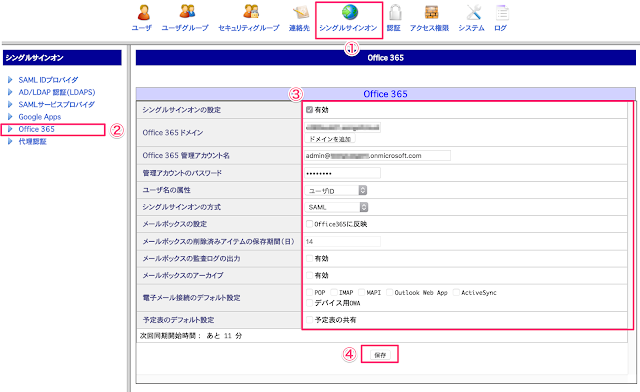Open Google Apps sidebar link
This screenshot has height=392, width=640.
click(x=40, y=117)
